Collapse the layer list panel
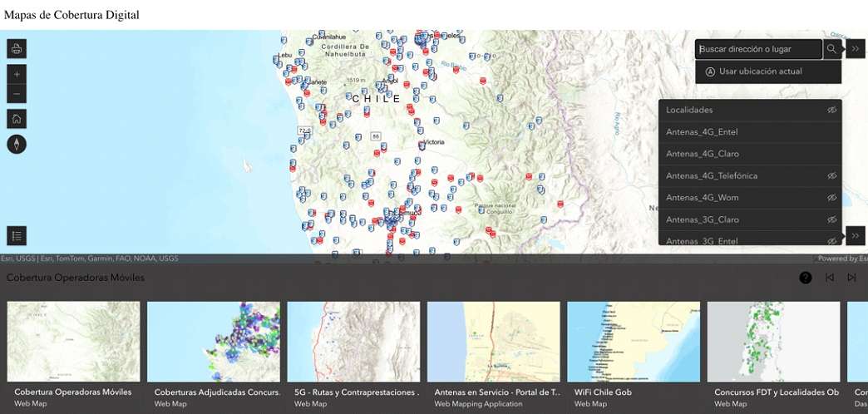Image resolution: width=868 pixels, height=414 pixels. (x=856, y=236)
